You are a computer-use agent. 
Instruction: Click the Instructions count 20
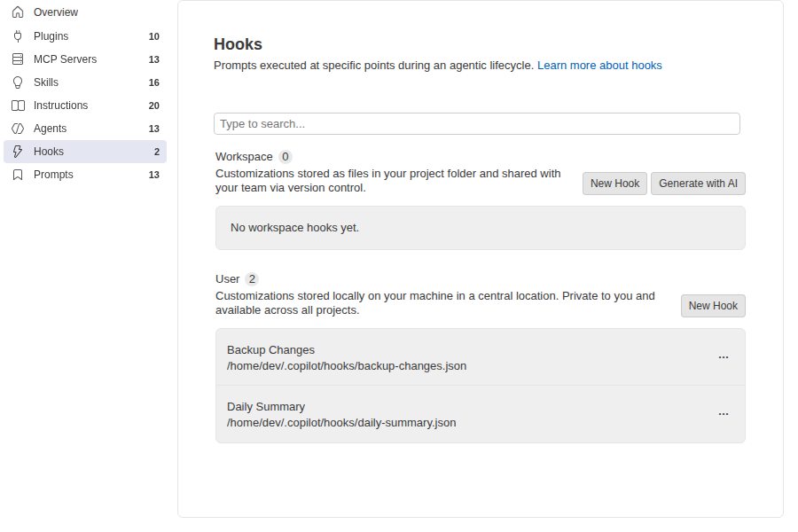pyautogui.click(x=153, y=106)
